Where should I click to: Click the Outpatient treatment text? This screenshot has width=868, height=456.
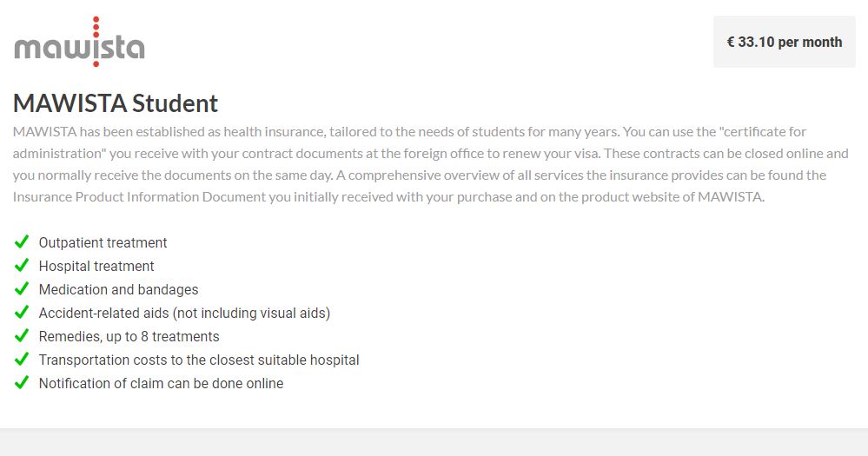click(103, 242)
